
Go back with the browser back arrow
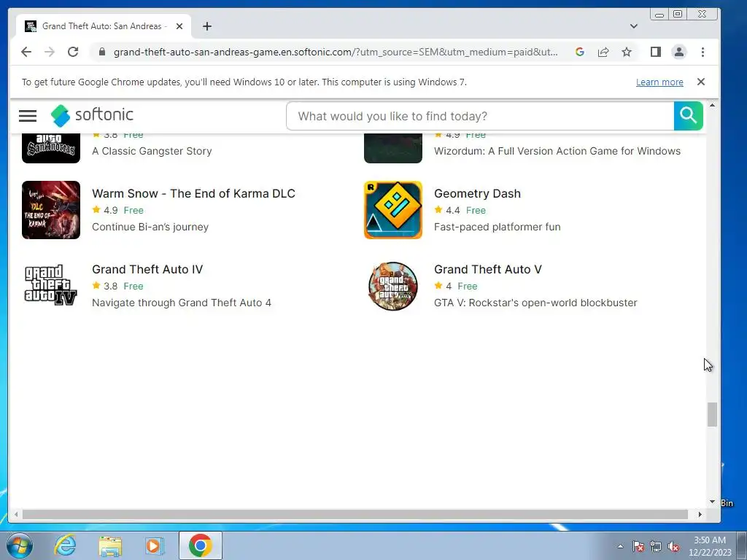(26, 52)
